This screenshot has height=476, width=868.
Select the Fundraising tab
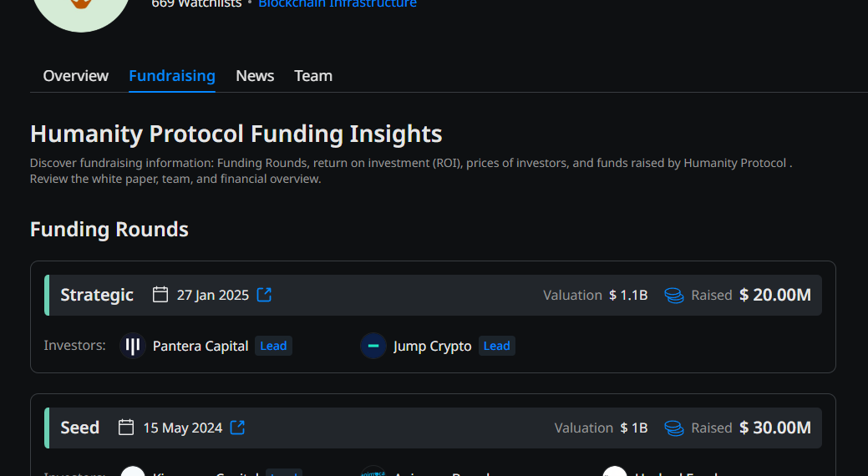pos(172,76)
